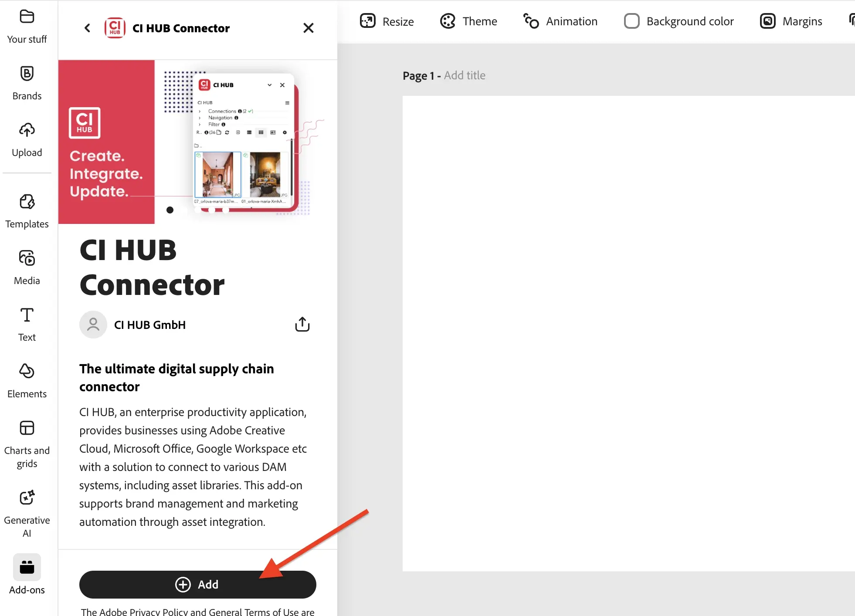The height and width of the screenshot is (616, 855).
Task: Select the first carousel dot indicator
Action: 170,210
